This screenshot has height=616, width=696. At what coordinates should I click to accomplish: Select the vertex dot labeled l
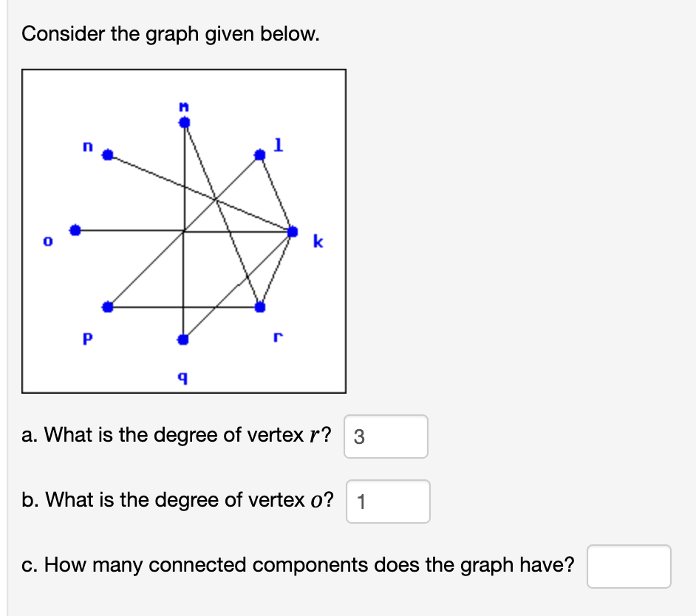(x=260, y=154)
